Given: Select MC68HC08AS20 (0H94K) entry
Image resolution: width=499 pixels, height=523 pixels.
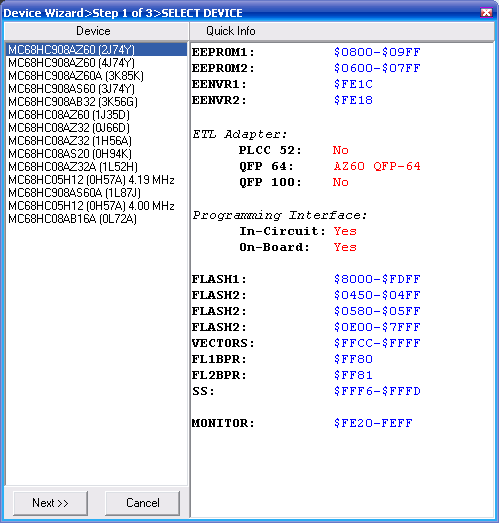Looking at the screenshot, I should (96, 154).
